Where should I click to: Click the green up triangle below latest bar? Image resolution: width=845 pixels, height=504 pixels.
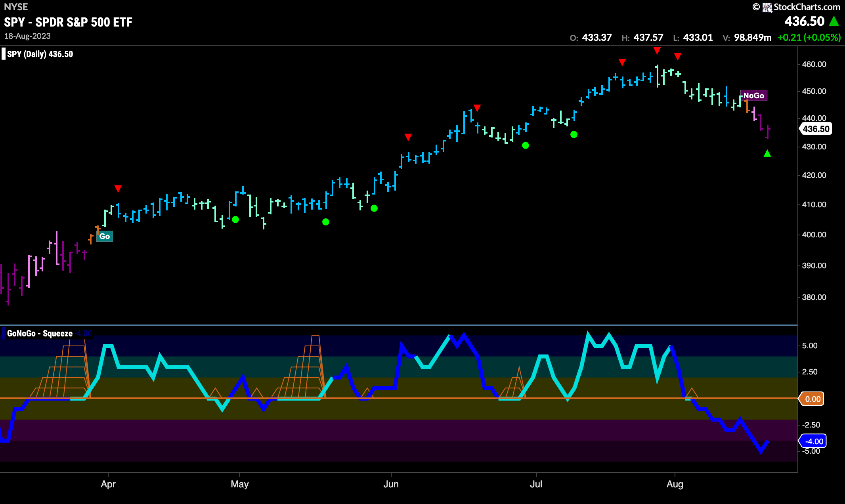click(x=767, y=153)
